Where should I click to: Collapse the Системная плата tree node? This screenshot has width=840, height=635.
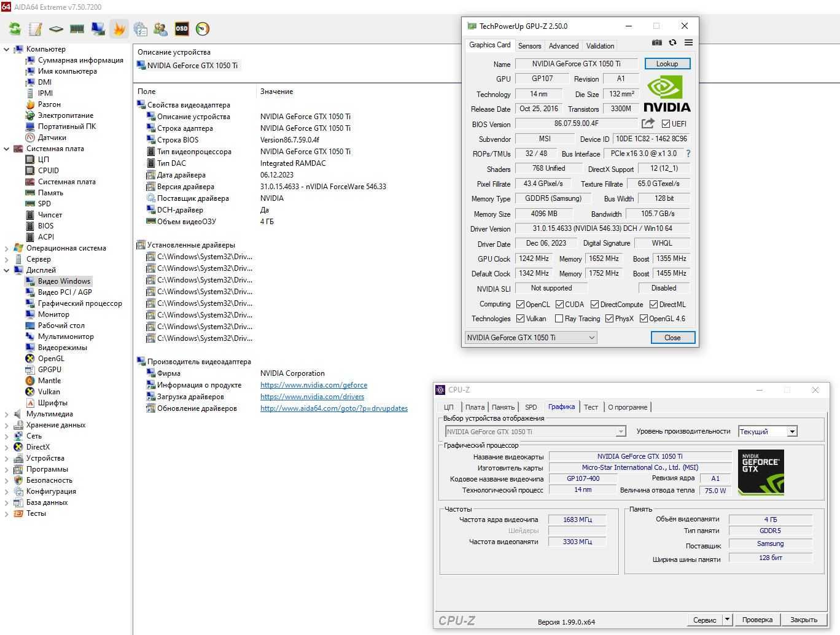pyautogui.click(x=7, y=149)
